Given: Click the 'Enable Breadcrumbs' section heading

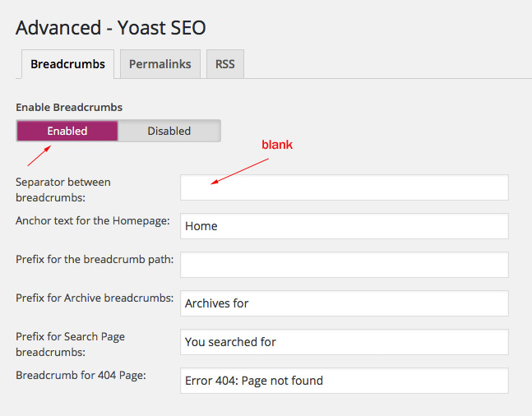Looking at the screenshot, I should [x=69, y=108].
